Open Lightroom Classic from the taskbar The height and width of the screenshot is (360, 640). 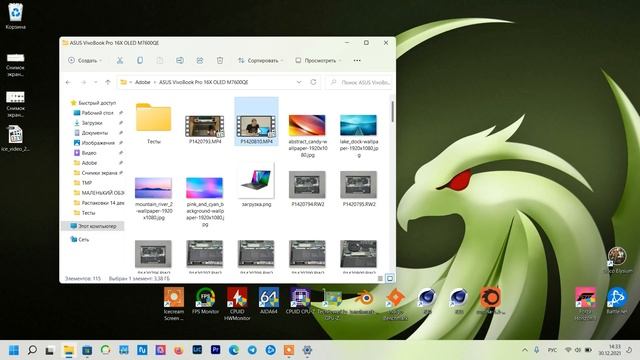[x=197, y=350]
